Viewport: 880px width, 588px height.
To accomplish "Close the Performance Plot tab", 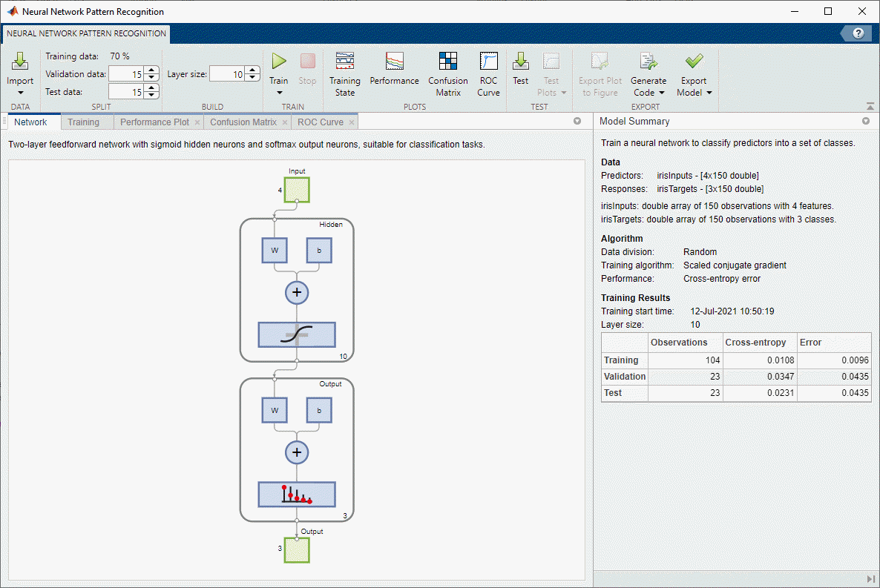I will 197,122.
